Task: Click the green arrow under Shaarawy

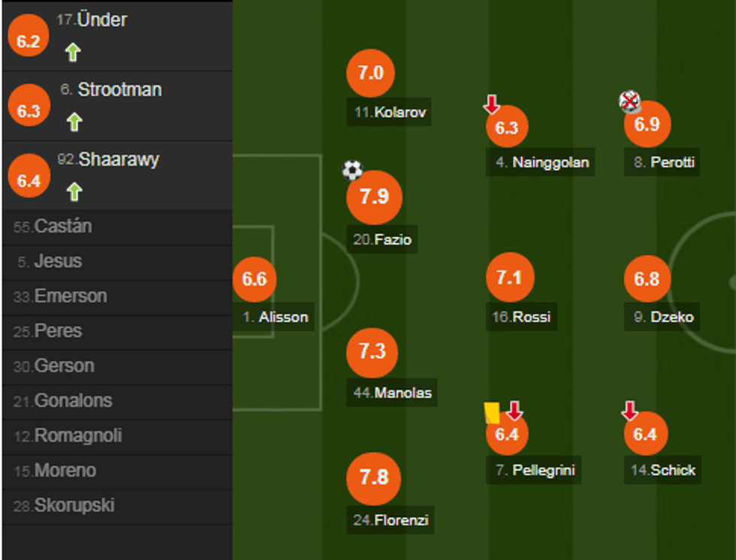Action: tap(74, 192)
